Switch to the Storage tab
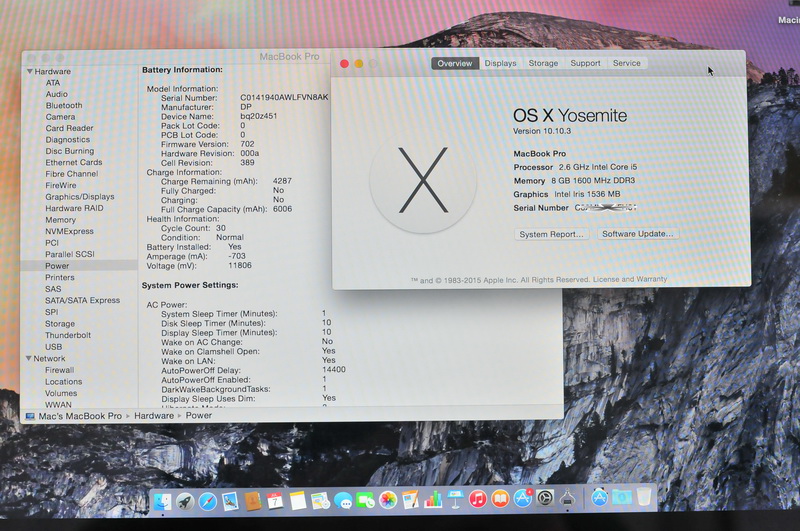This screenshot has width=800, height=531. pyautogui.click(x=543, y=63)
